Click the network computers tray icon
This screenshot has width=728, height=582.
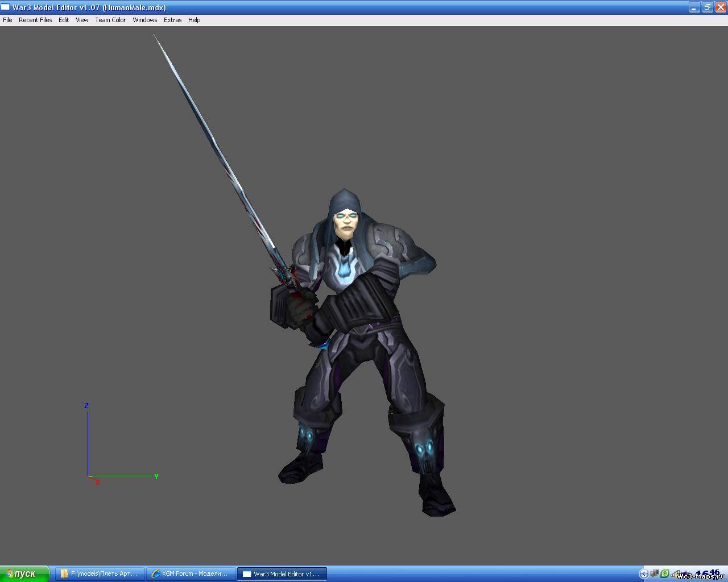[x=655, y=573]
